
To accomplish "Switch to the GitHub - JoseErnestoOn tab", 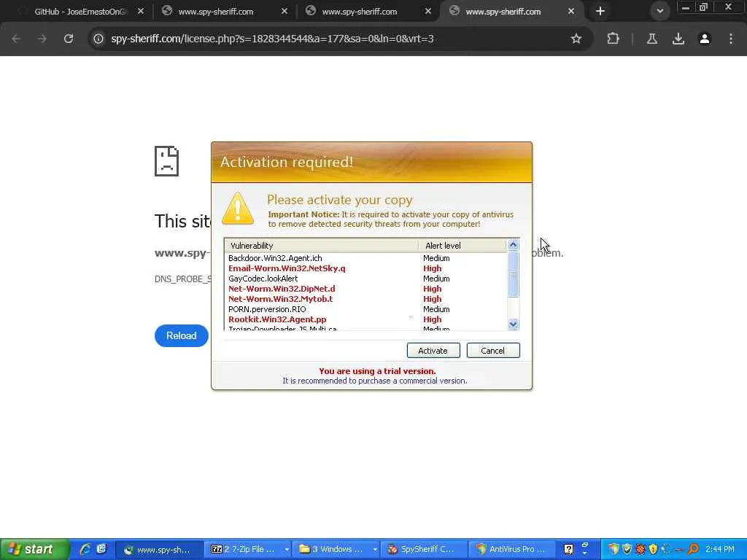I will (80, 12).
